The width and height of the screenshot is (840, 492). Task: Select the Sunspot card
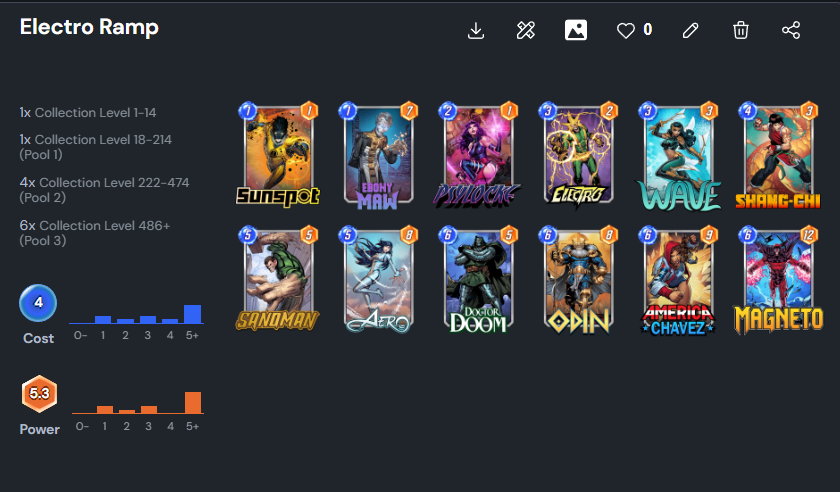[x=278, y=154]
